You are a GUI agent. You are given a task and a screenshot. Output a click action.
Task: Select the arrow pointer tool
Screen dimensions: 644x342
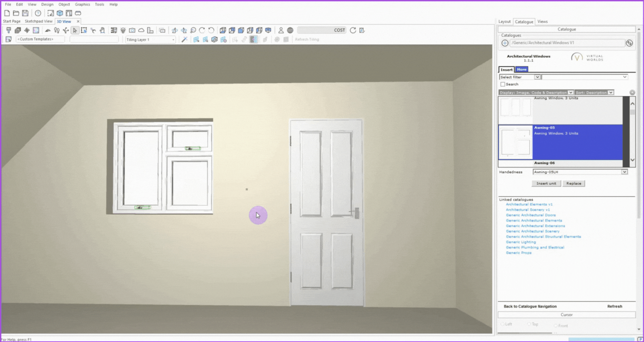[x=75, y=30]
